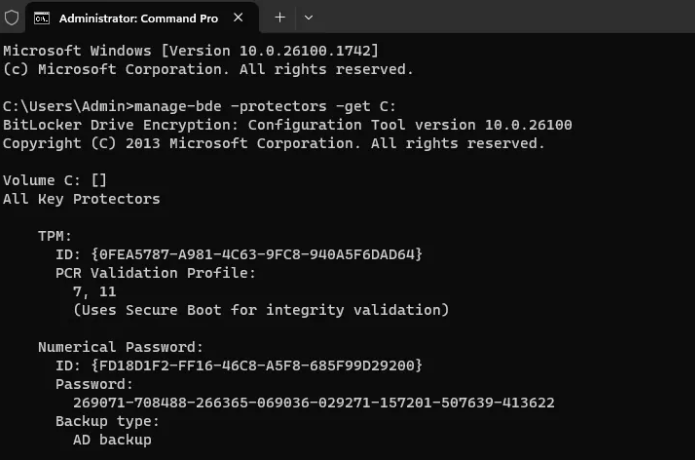Click the 48-digit recovery password value

pyautogui.click(x=314, y=402)
